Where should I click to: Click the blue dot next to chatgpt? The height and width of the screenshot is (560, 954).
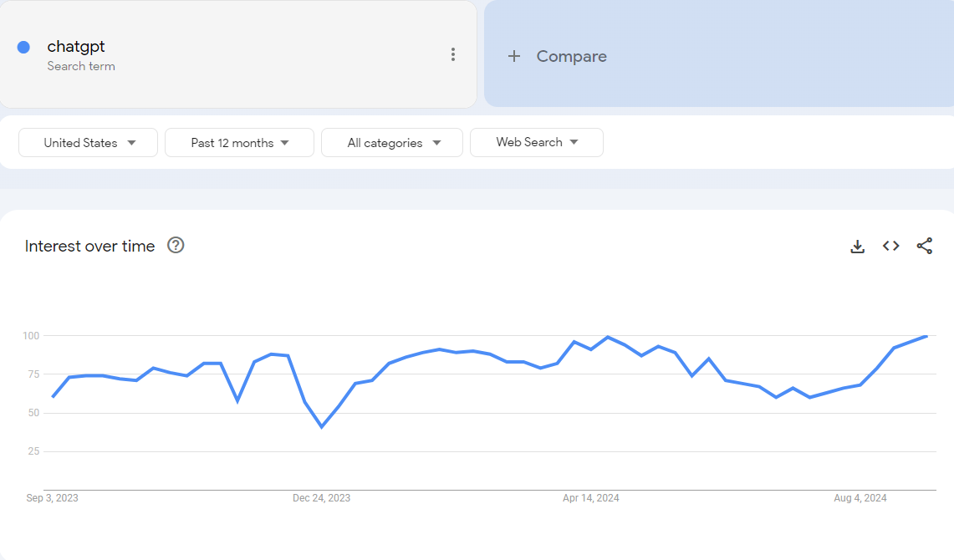[x=23, y=47]
